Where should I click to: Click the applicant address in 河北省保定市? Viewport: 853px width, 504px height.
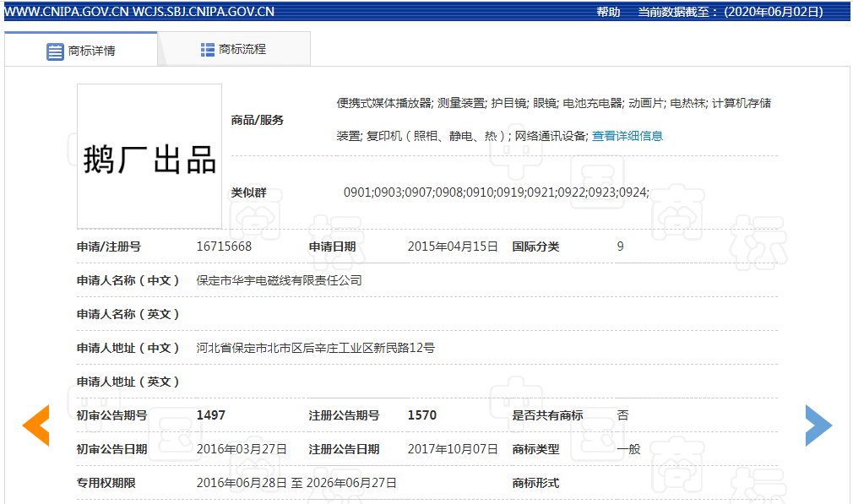(315, 348)
